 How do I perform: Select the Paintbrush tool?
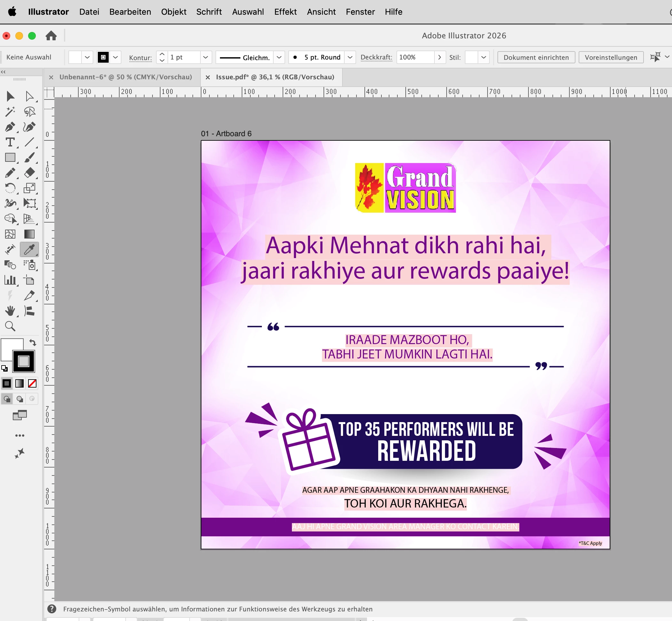(29, 158)
